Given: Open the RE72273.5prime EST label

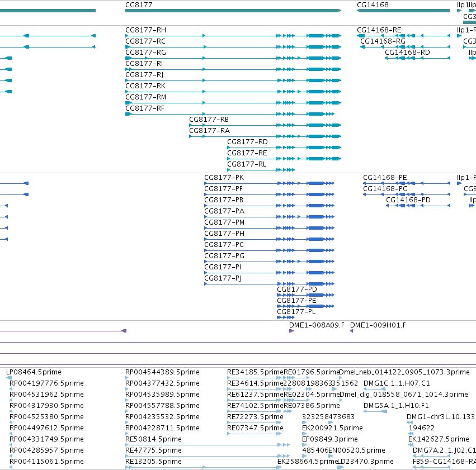Looking at the screenshot, I should (255, 417).
